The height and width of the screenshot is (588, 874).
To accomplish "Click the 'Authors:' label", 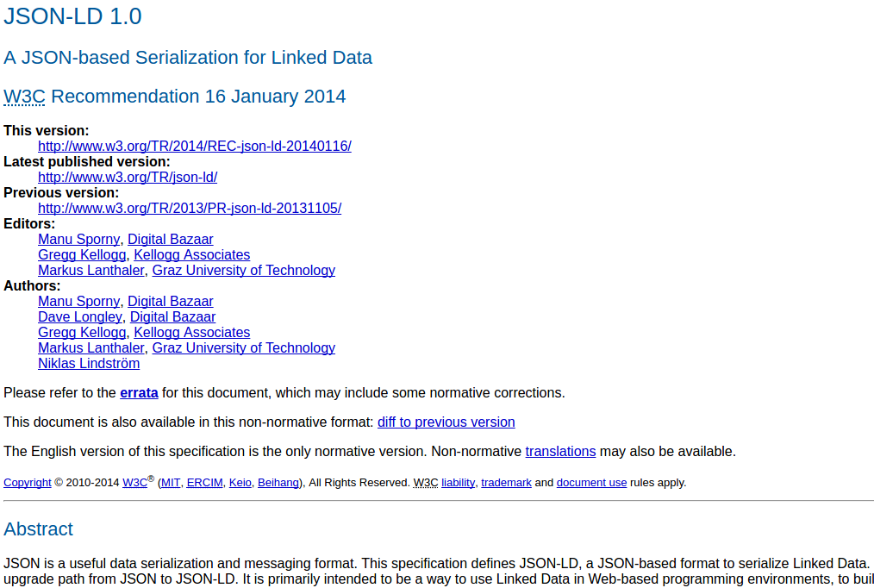I will 32,286.
